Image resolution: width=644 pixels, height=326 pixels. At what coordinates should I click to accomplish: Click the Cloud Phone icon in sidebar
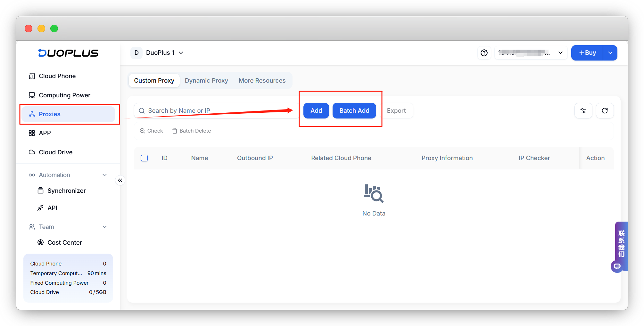32,76
